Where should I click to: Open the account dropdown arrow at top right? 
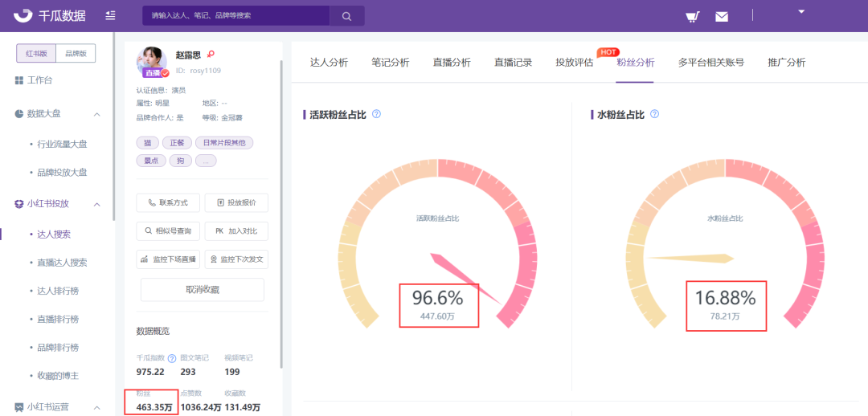(801, 11)
